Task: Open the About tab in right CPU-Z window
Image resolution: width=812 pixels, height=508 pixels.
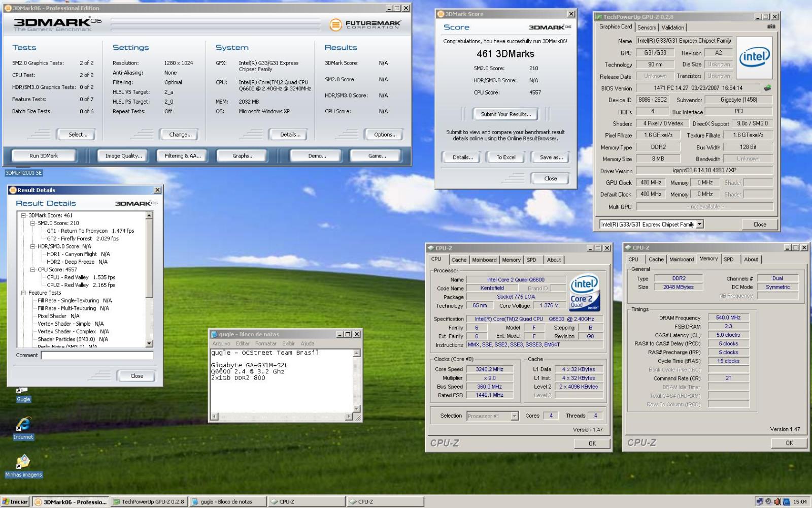Action: click(x=751, y=259)
